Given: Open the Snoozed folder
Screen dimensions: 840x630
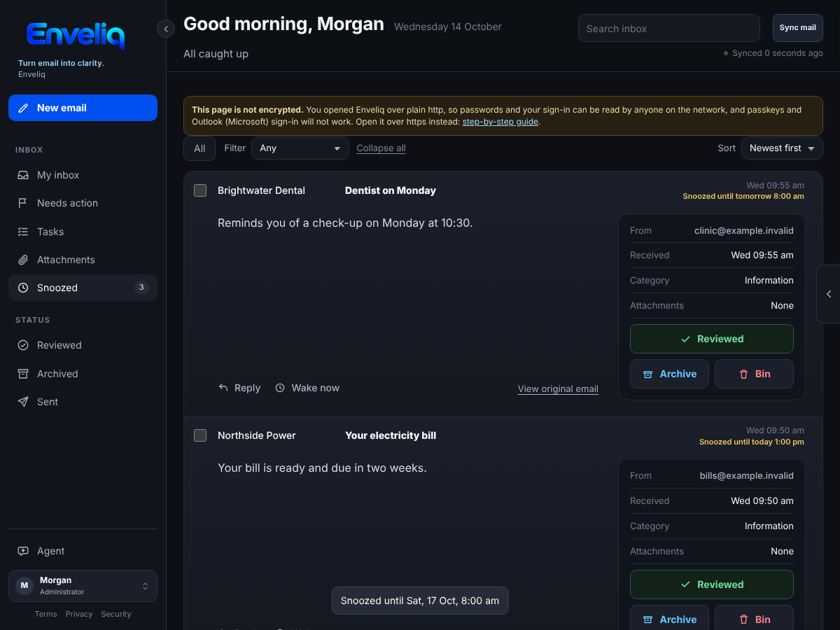Looking at the screenshot, I should pyautogui.click(x=83, y=288).
